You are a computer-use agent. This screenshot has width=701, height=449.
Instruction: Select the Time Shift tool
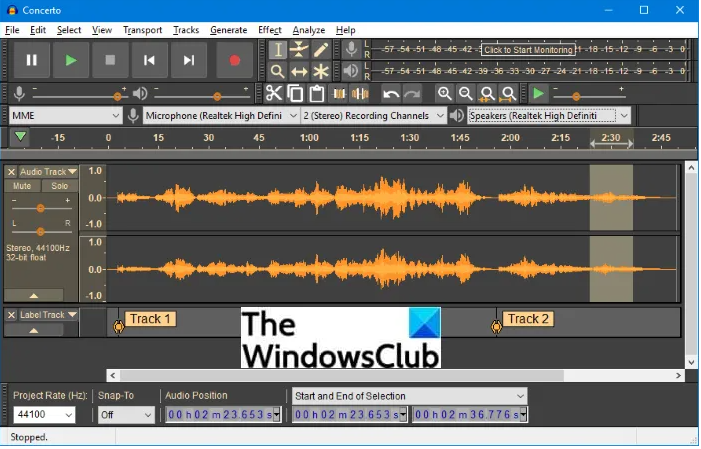[299, 71]
